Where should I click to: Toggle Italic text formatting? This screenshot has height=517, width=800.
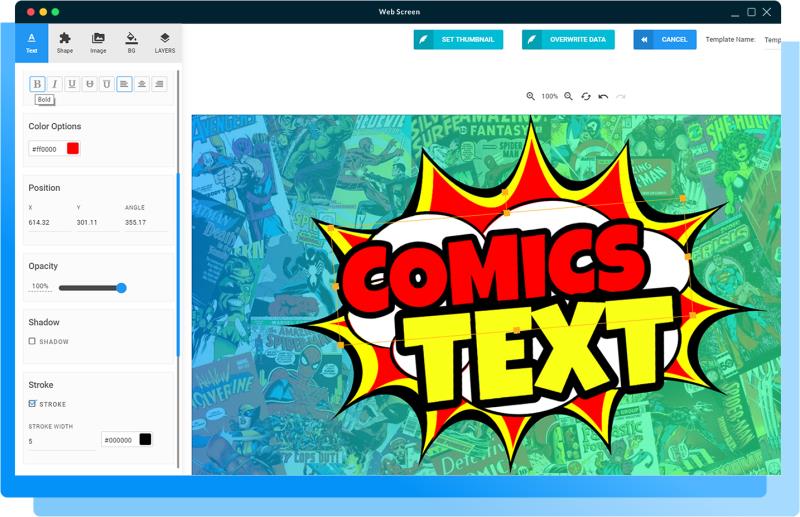click(55, 84)
